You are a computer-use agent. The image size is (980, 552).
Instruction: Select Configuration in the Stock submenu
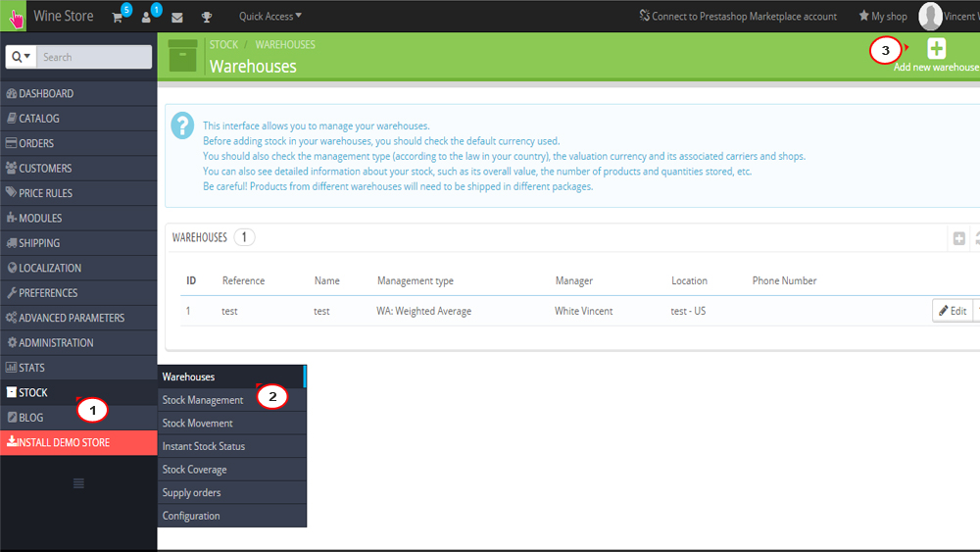231,516
